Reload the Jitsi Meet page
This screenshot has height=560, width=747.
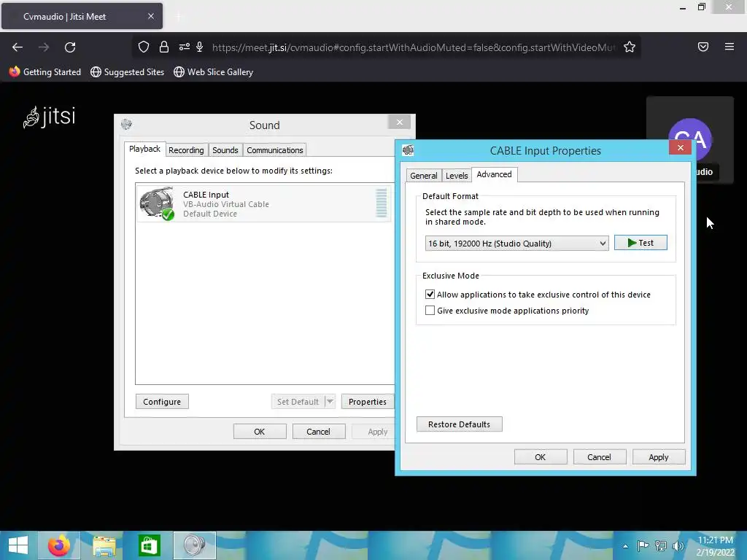70,47
